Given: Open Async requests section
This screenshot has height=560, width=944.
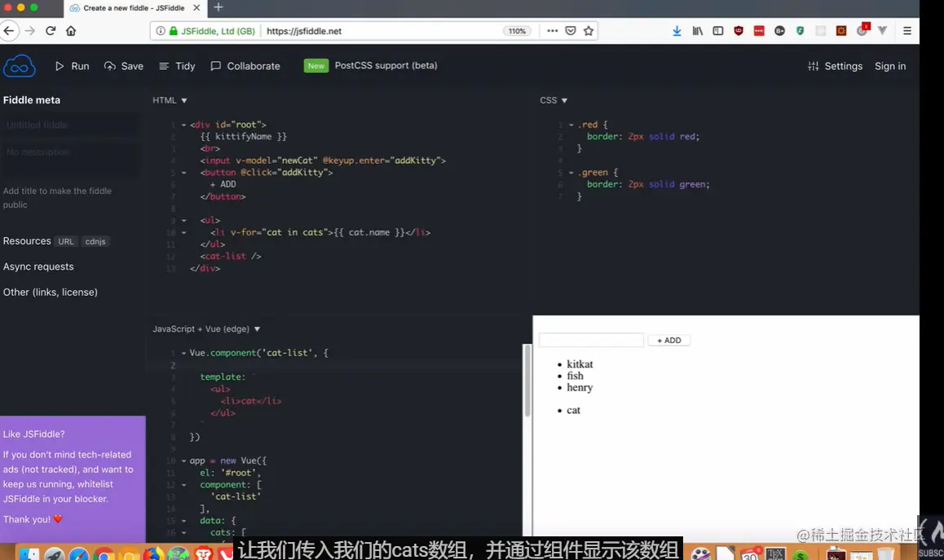Looking at the screenshot, I should coord(38,267).
